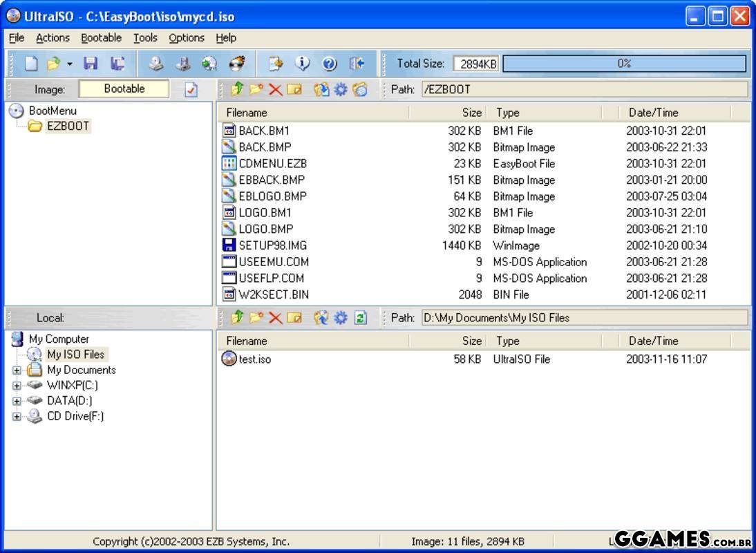
Task: Go up one folder in Image toolbar
Action: coord(238,89)
